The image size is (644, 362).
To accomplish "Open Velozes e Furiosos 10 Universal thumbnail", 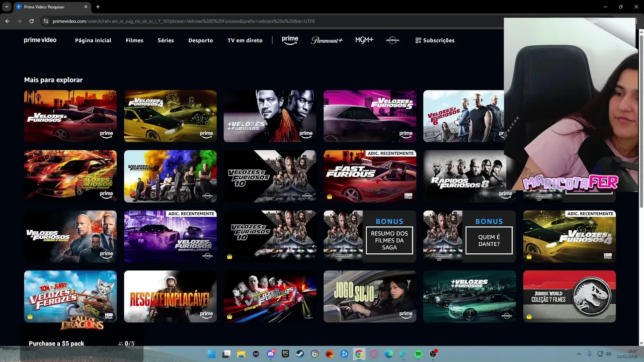I will tap(270, 176).
